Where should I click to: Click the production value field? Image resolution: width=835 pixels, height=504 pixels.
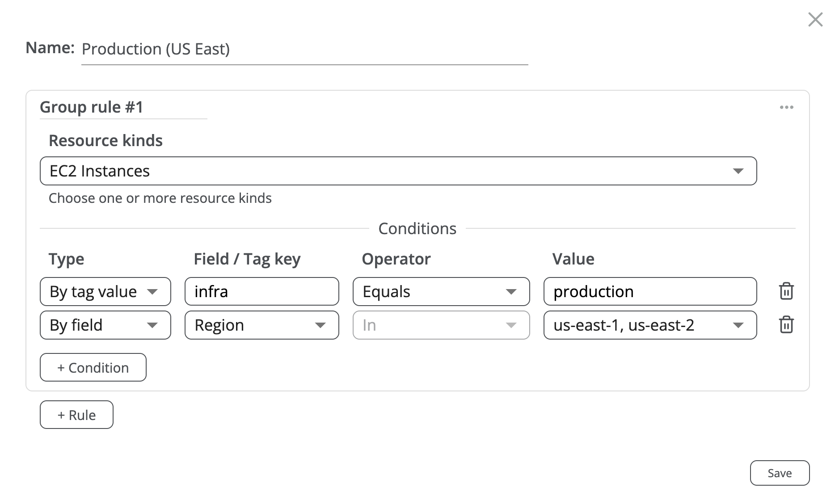[649, 292]
